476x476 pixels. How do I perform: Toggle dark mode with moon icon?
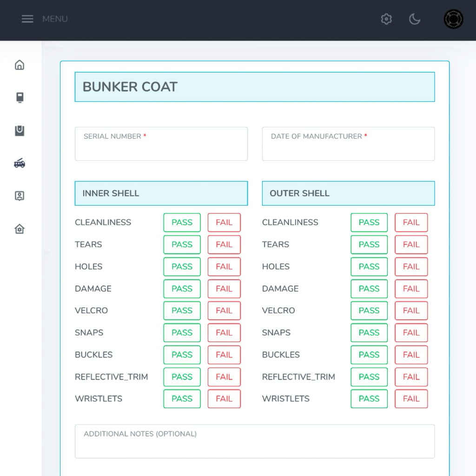[415, 19]
